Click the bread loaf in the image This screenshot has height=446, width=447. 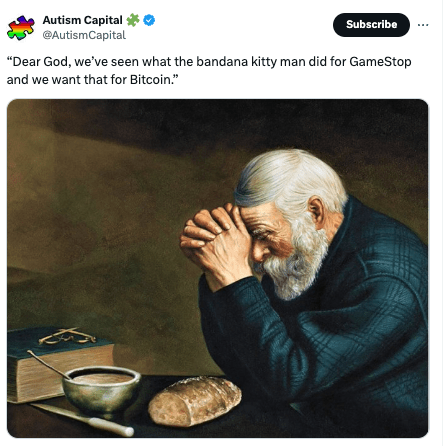[195, 401]
